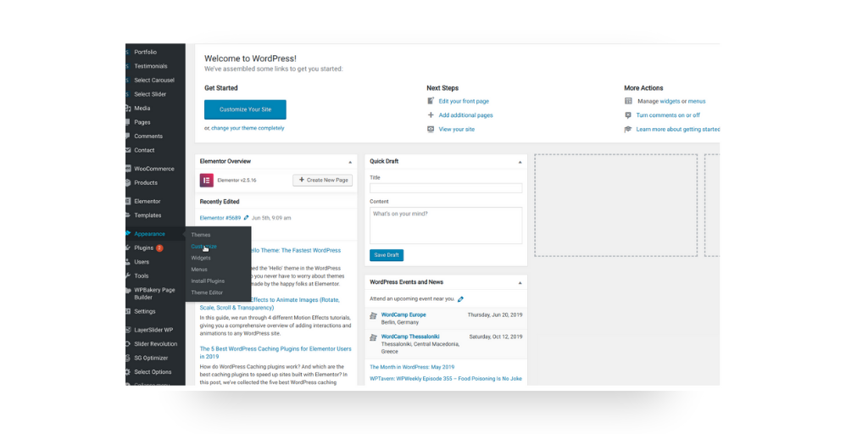Click the Edit your front page icon

pyautogui.click(x=431, y=102)
